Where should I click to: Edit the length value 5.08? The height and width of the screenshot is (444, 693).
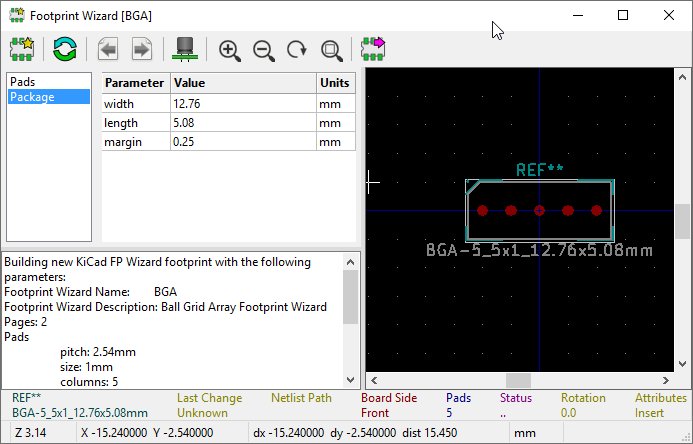(x=244, y=123)
